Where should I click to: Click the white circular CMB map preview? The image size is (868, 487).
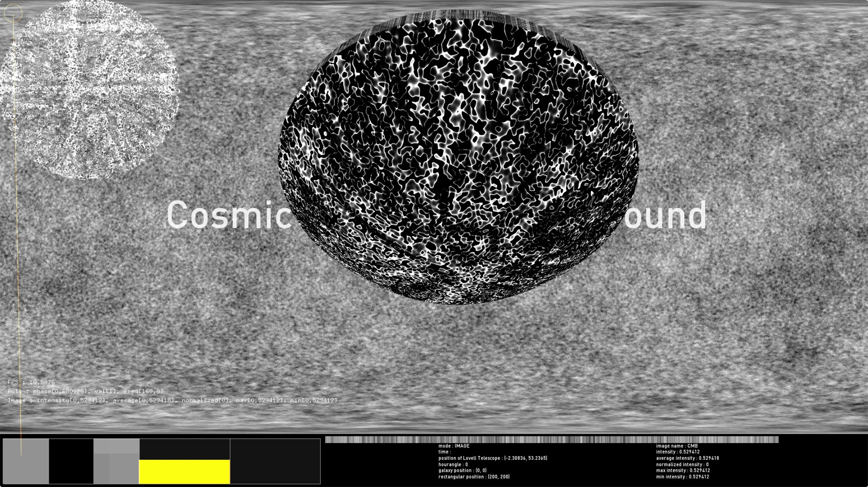90,89
